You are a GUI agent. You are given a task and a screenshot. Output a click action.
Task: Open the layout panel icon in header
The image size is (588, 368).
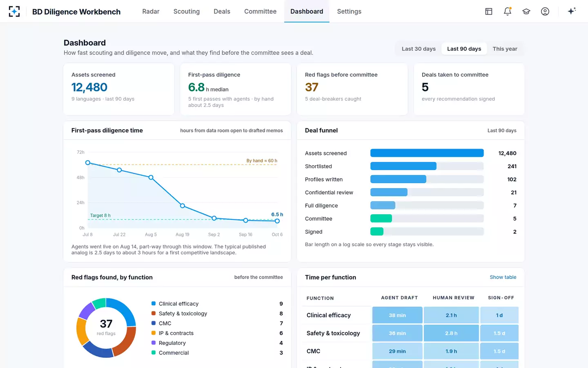tap(489, 11)
